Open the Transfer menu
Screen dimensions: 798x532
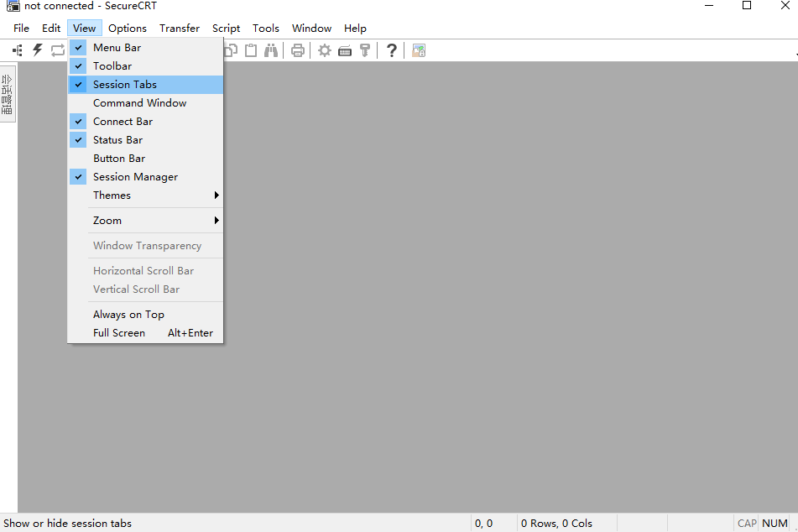click(179, 29)
